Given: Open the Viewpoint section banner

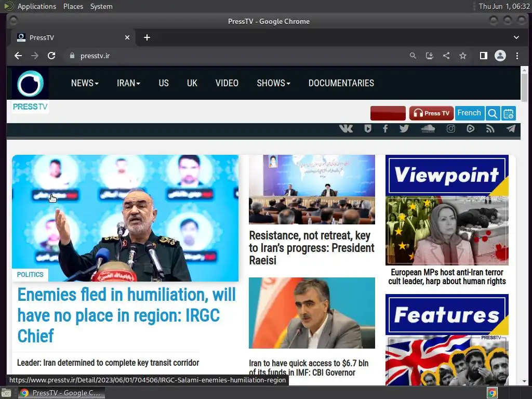Looking at the screenshot, I should (x=447, y=176).
